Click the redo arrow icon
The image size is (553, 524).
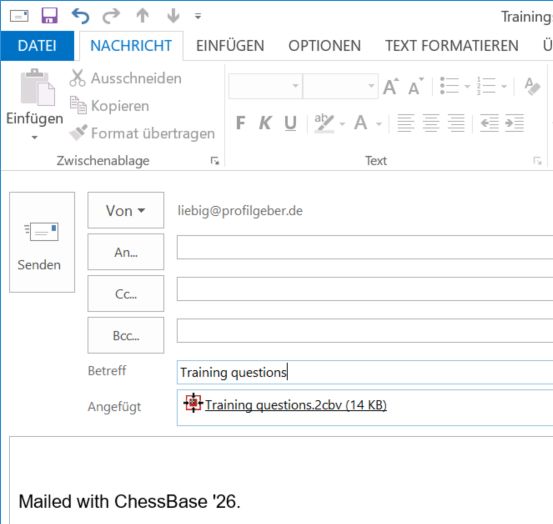click(x=111, y=16)
